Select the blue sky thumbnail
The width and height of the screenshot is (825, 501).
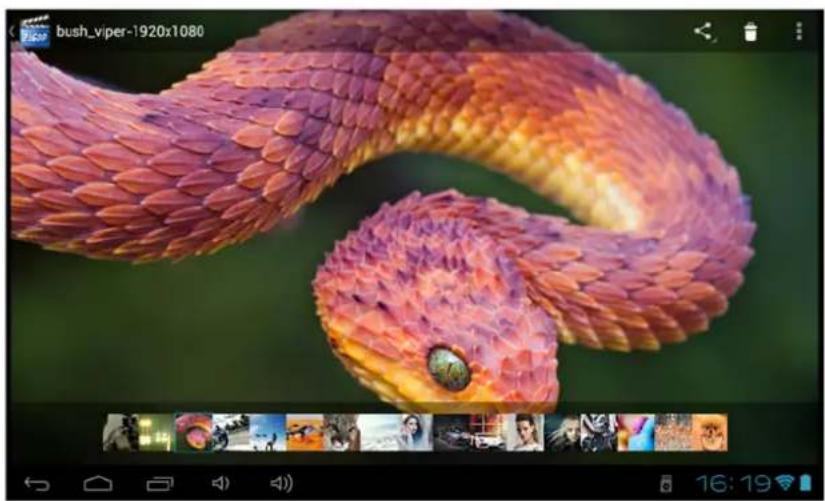tap(267, 433)
